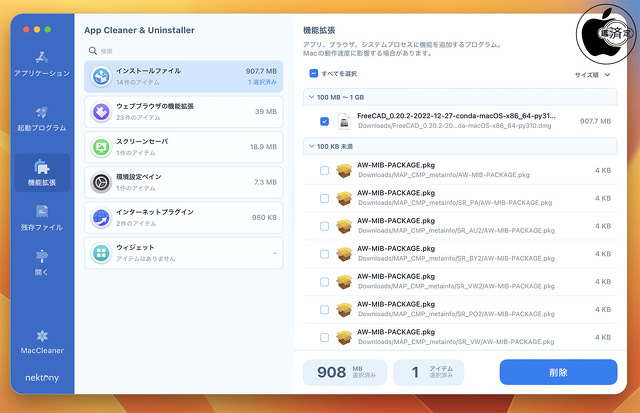Click the 18.9 MB size value
Viewport: 640px width, 413px height.
[x=263, y=147]
